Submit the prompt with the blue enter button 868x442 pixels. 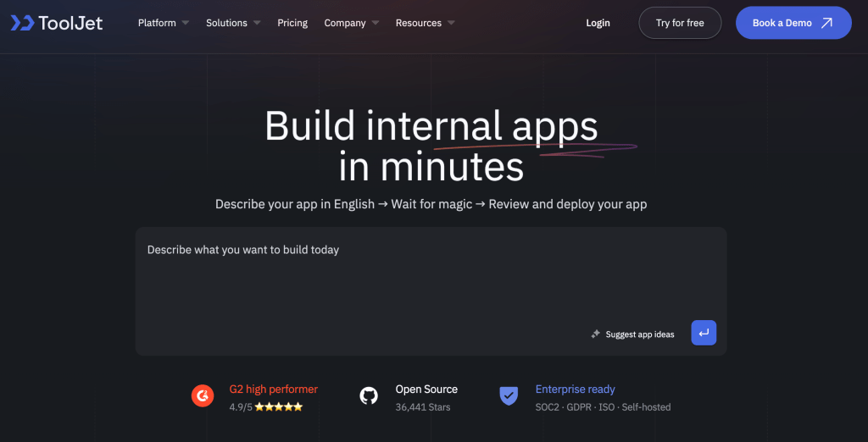point(704,333)
